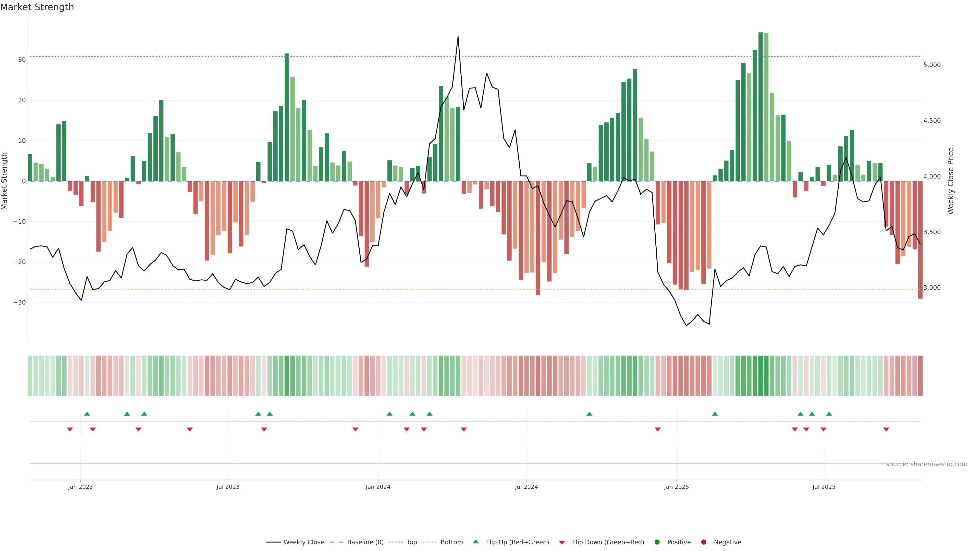980x551 pixels.
Task: Click the last red flip-down marker on the right
Action: pyautogui.click(x=886, y=429)
